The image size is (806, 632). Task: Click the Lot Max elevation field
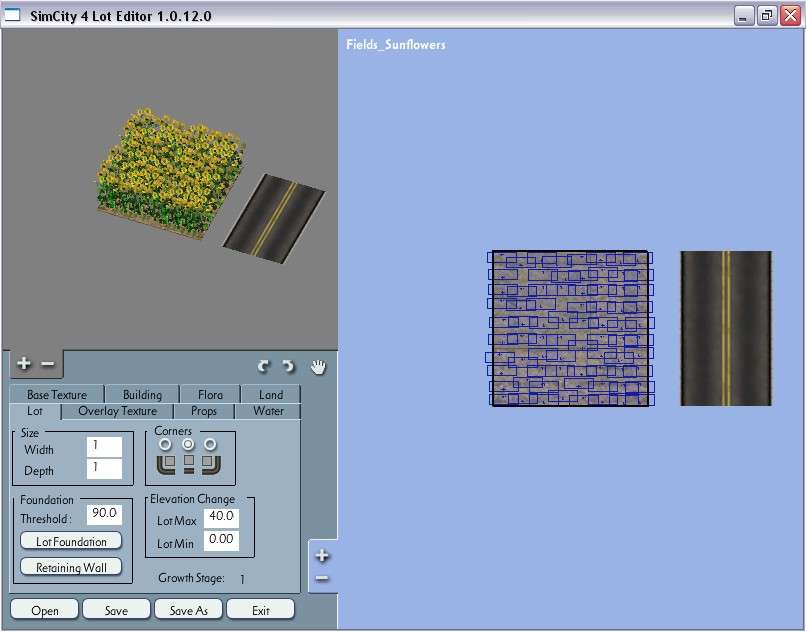point(222,518)
